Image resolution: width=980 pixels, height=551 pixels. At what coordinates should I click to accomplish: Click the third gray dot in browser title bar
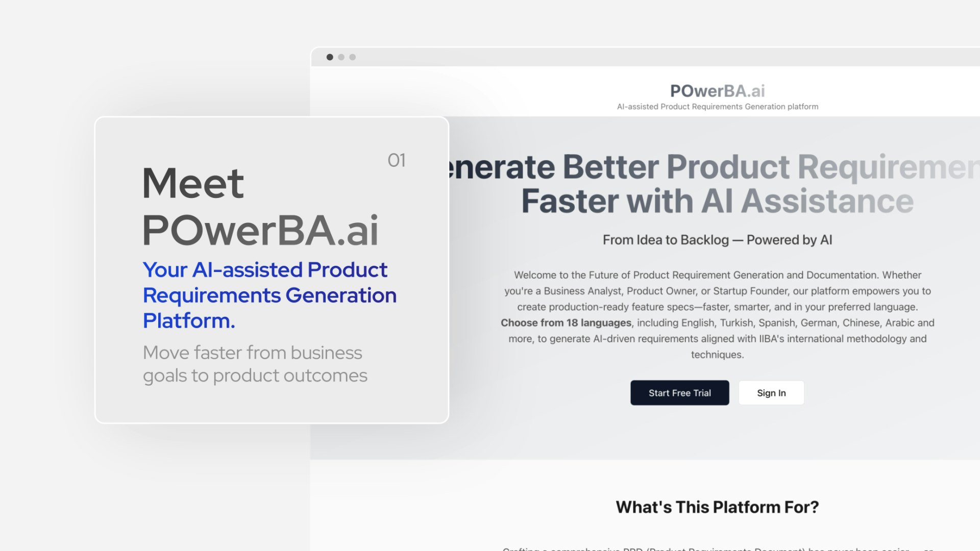[352, 57]
